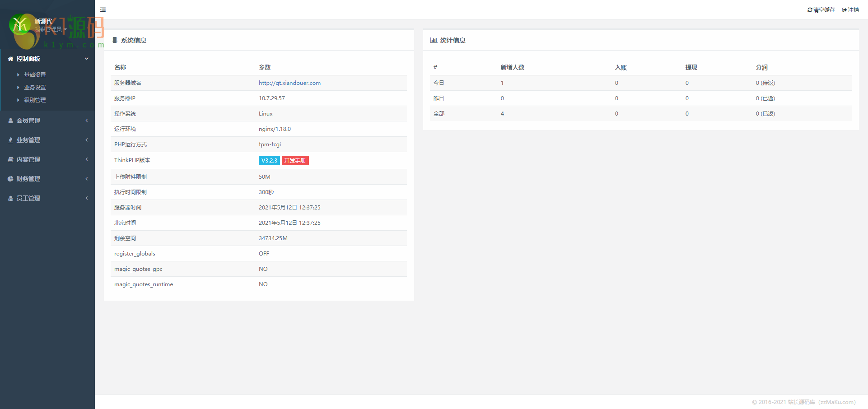
Task: Click the 昨日 row label
Action: 439,98
